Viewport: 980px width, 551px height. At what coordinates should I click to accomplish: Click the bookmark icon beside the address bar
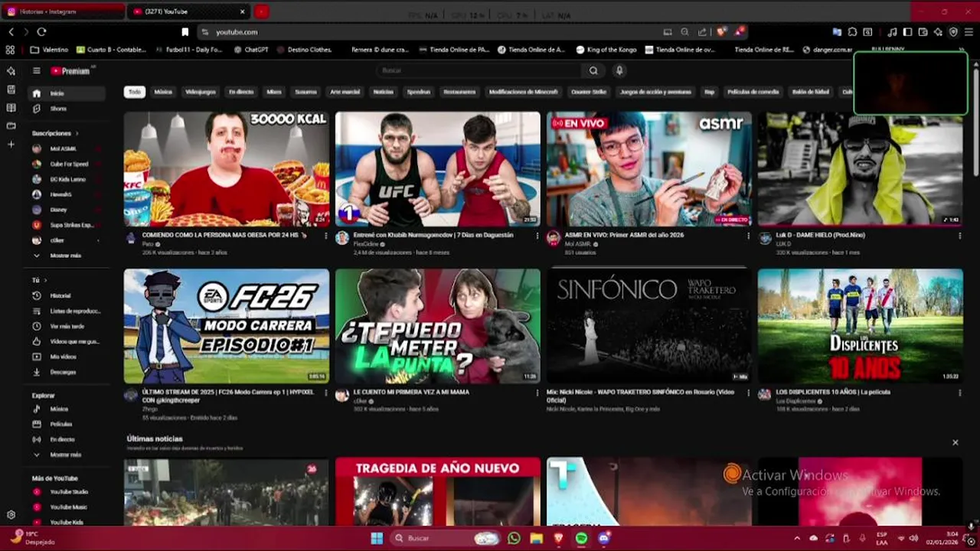click(185, 32)
